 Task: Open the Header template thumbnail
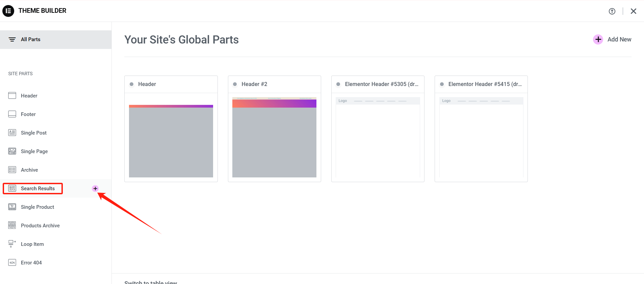[171, 141]
